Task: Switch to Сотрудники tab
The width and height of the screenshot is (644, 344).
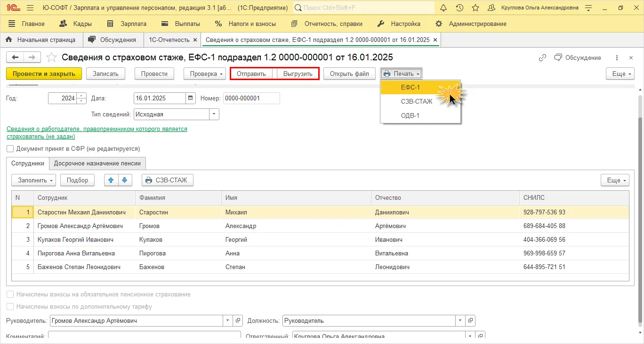Action: click(28, 163)
